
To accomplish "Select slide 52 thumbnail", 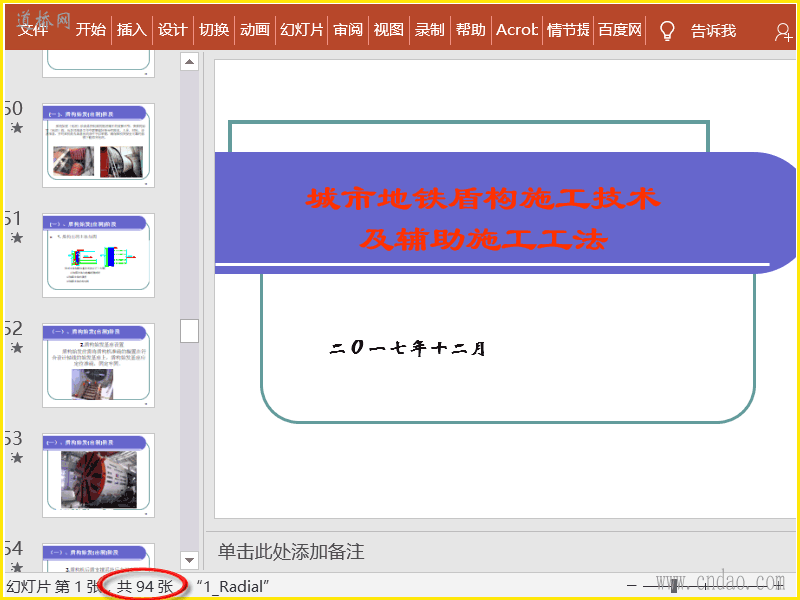I will pyautogui.click(x=98, y=365).
